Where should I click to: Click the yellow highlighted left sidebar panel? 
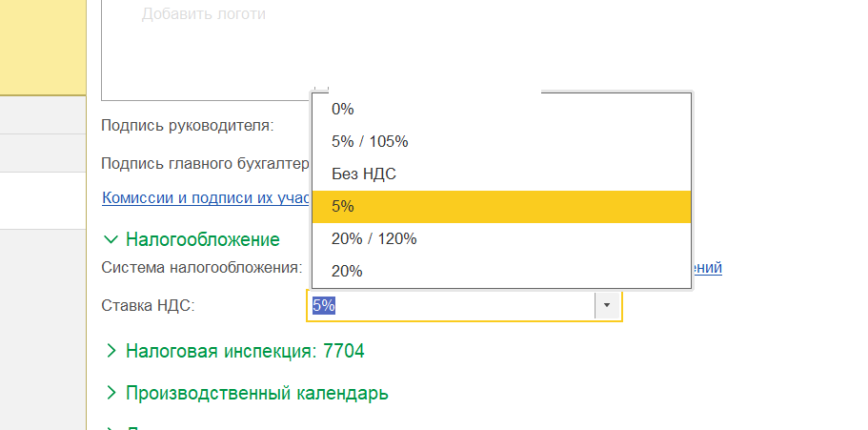[43, 48]
